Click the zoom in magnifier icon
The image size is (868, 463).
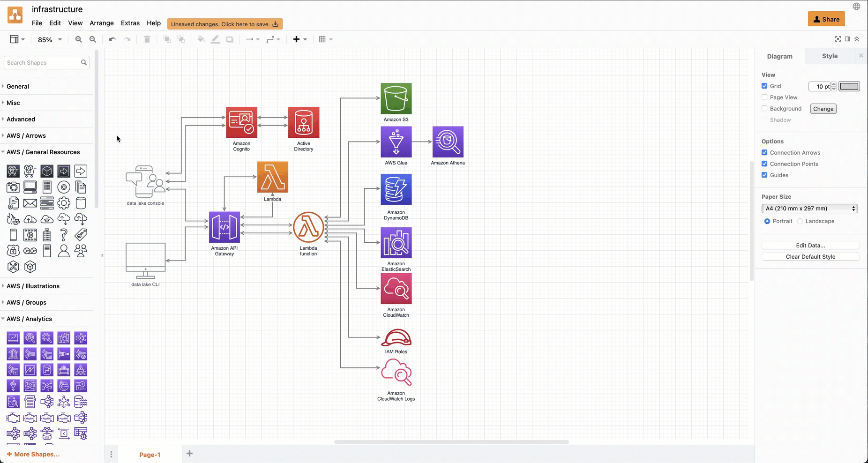tap(79, 39)
